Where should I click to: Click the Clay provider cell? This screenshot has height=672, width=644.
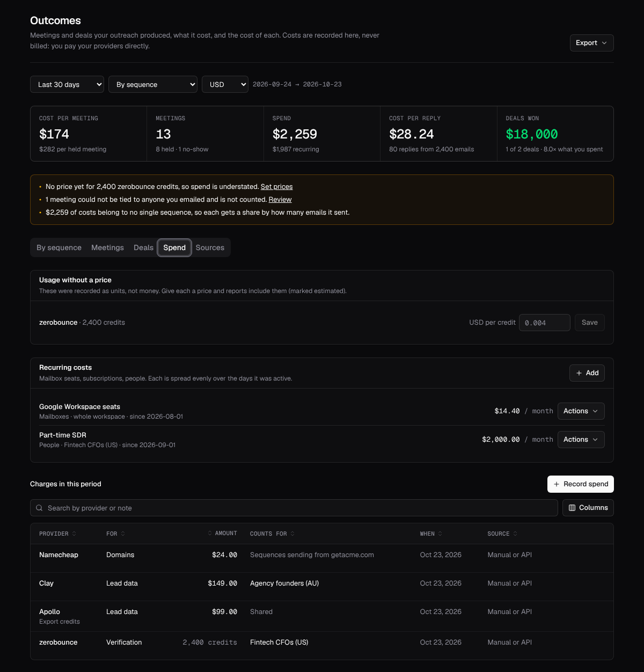click(x=46, y=583)
